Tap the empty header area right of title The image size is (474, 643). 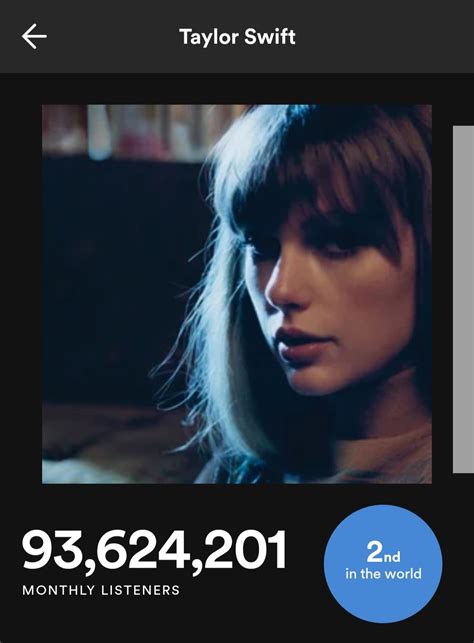click(381, 36)
